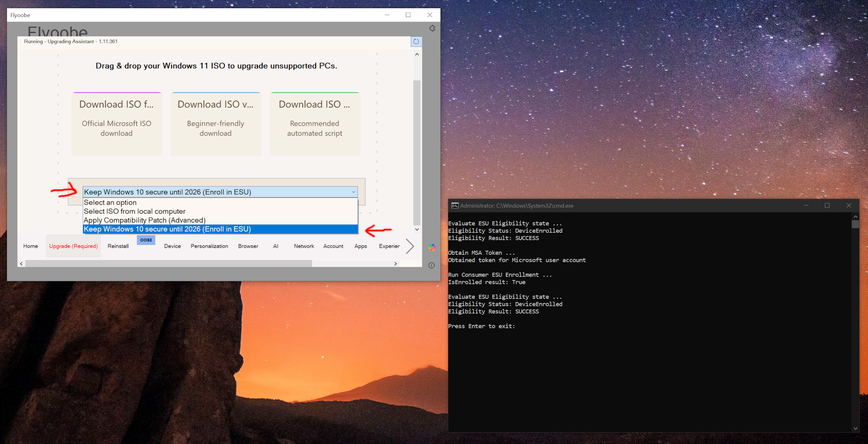
Task: Click the cmd.exe title bar icon
Action: point(454,205)
